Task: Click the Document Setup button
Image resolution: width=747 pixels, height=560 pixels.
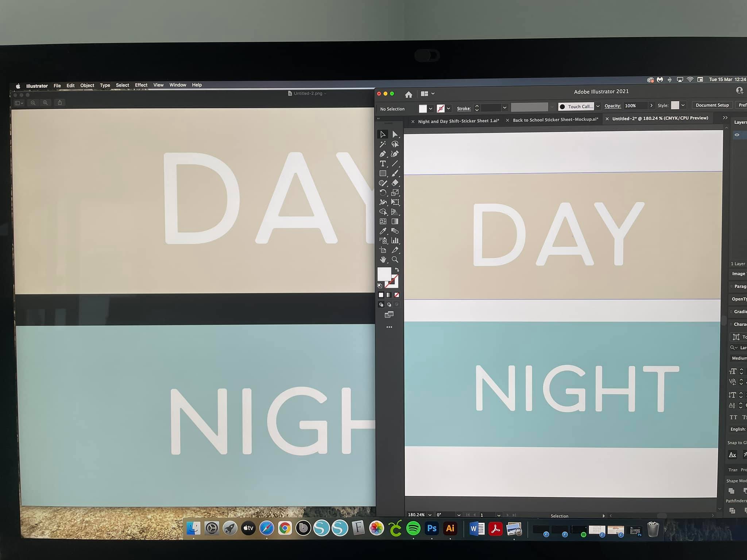Action: (x=712, y=105)
